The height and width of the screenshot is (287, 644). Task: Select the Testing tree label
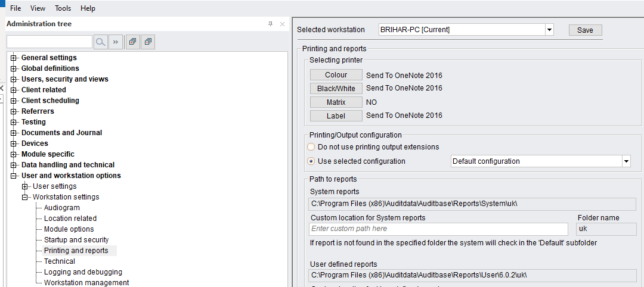33,122
